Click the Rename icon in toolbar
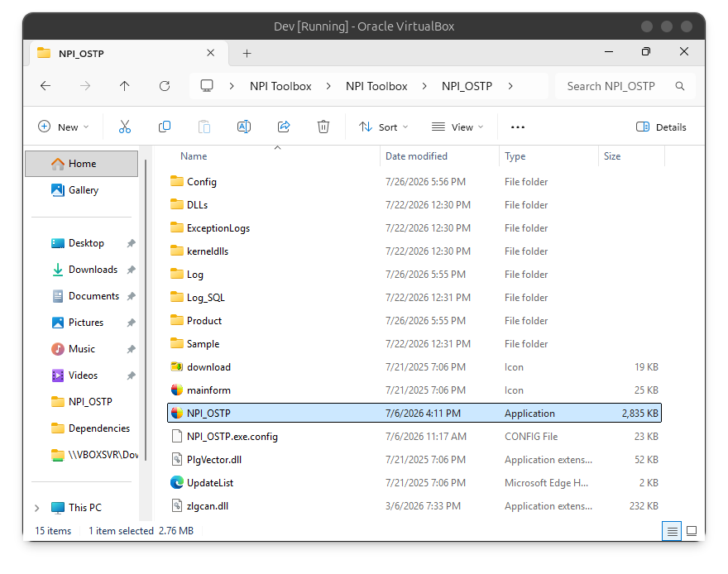 point(244,127)
